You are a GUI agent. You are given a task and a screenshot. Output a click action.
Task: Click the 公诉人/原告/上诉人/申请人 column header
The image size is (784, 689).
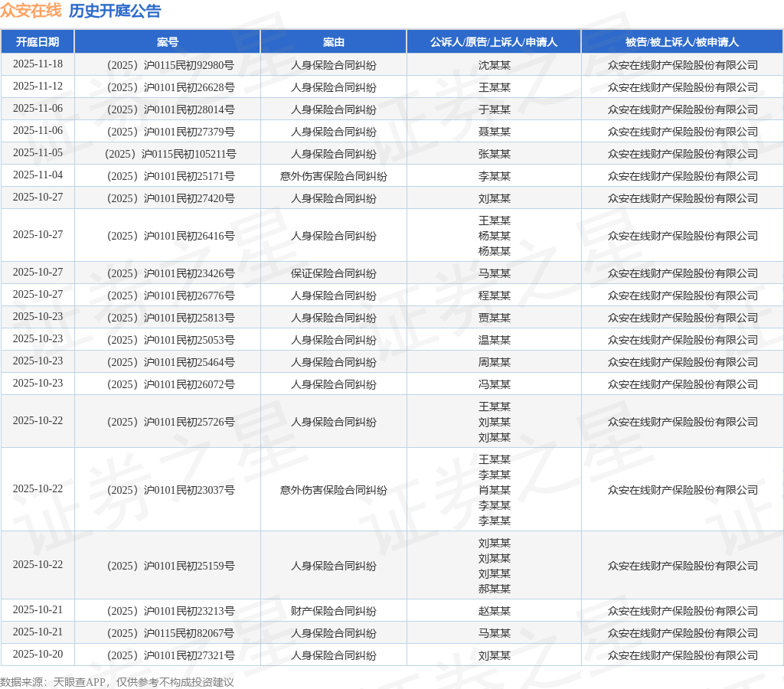494,42
